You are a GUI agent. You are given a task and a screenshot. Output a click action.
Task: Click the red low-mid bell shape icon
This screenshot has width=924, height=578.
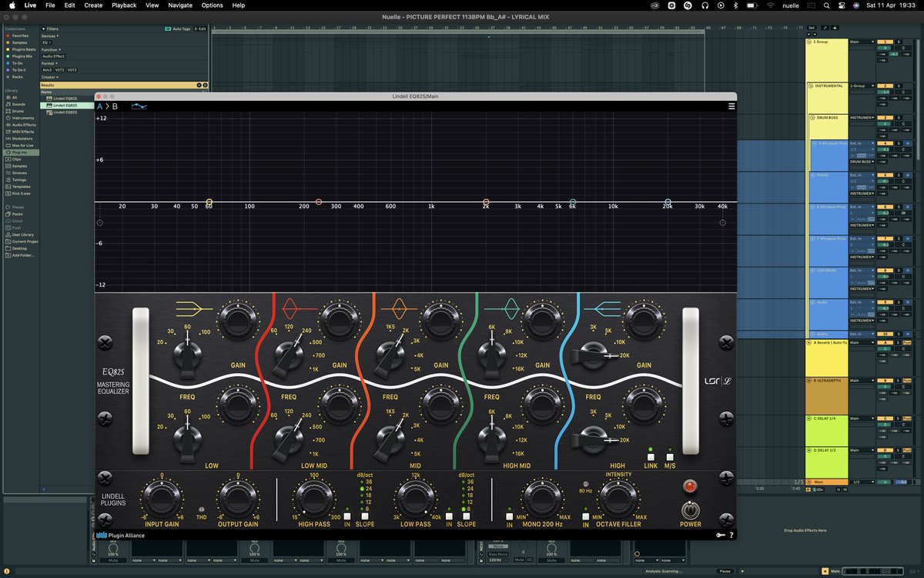pos(300,310)
